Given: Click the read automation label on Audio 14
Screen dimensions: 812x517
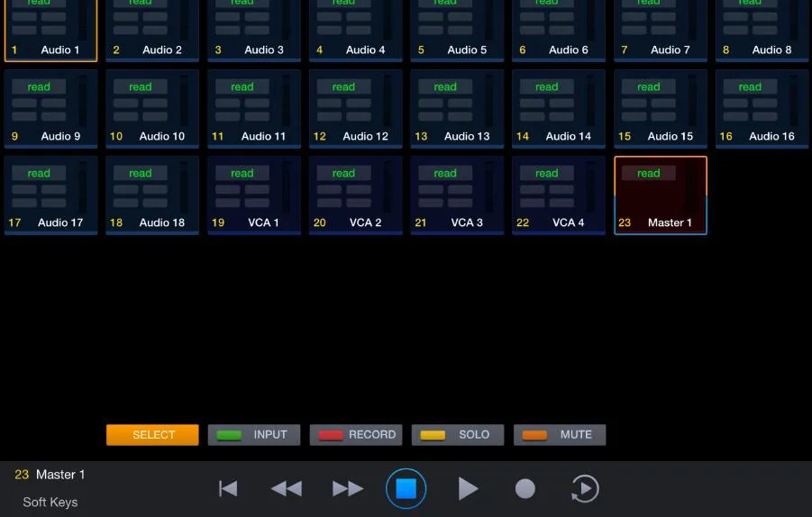Looking at the screenshot, I should pos(547,87).
